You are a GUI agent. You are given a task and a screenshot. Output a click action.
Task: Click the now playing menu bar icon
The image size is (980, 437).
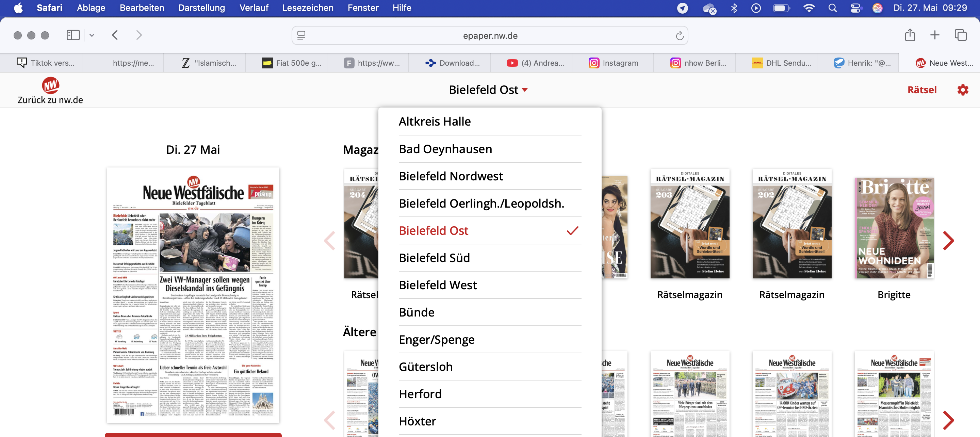click(x=756, y=8)
